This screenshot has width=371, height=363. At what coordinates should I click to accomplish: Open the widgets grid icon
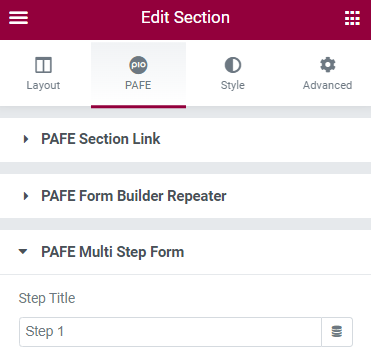click(x=352, y=18)
